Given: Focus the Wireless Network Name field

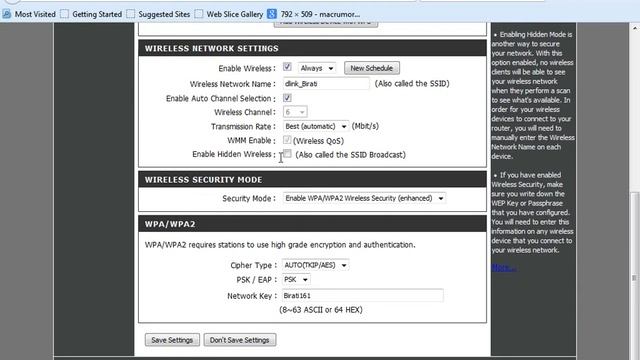Looking at the screenshot, I should 326,84.
